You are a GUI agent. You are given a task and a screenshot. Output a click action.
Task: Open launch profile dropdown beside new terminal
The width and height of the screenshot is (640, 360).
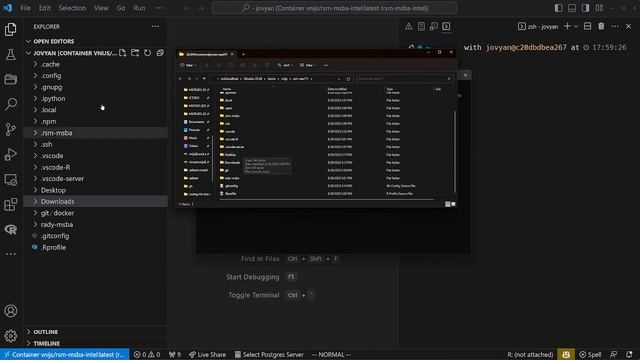coord(576,27)
